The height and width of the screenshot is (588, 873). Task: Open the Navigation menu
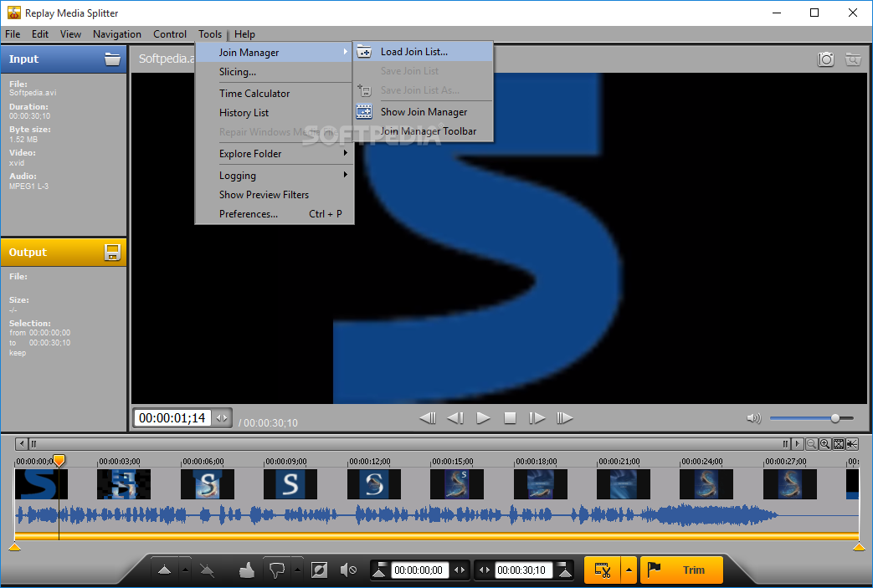(x=117, y=34)
